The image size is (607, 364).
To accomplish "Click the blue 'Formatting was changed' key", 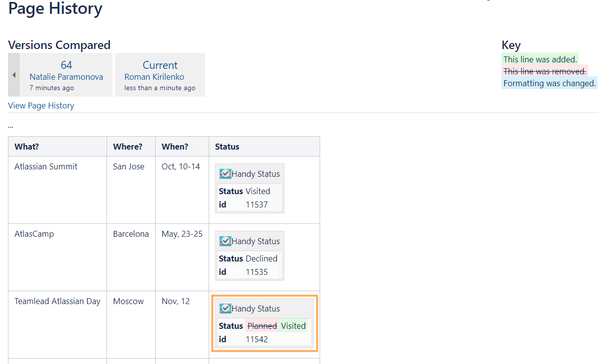I will (x=550, y=83).
